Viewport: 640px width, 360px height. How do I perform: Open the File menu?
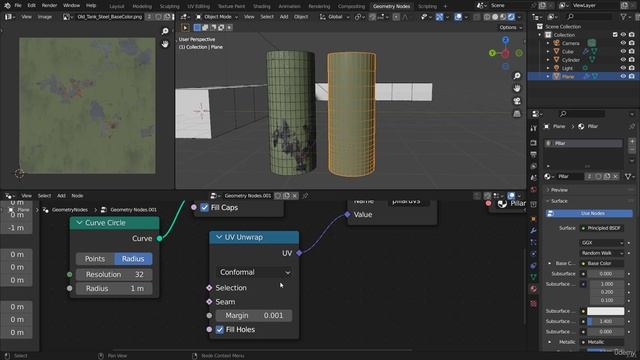pyautogui.click(x=18, y=6)
